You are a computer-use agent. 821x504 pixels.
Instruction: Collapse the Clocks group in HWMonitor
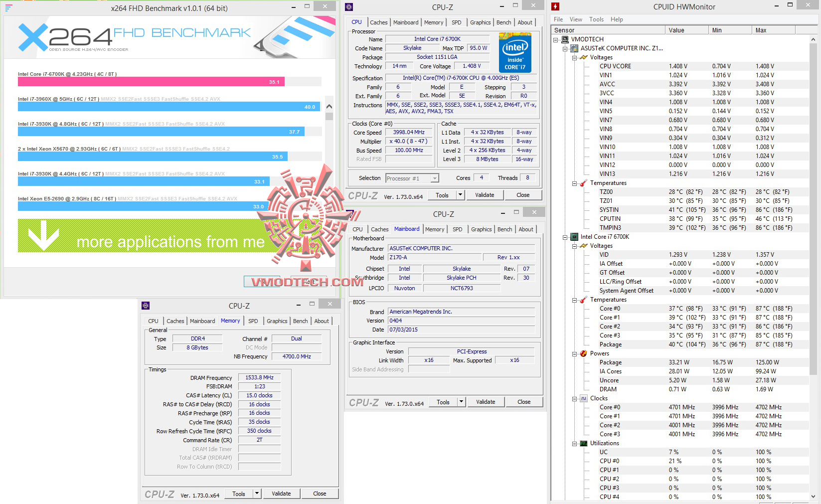tap(574, 398)
